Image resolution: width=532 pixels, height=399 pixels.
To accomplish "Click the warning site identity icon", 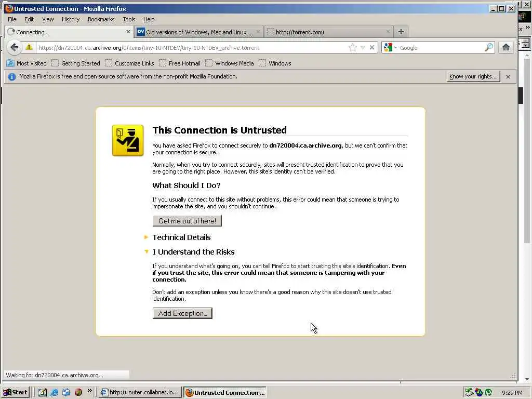I will click(x=29, y=47).
